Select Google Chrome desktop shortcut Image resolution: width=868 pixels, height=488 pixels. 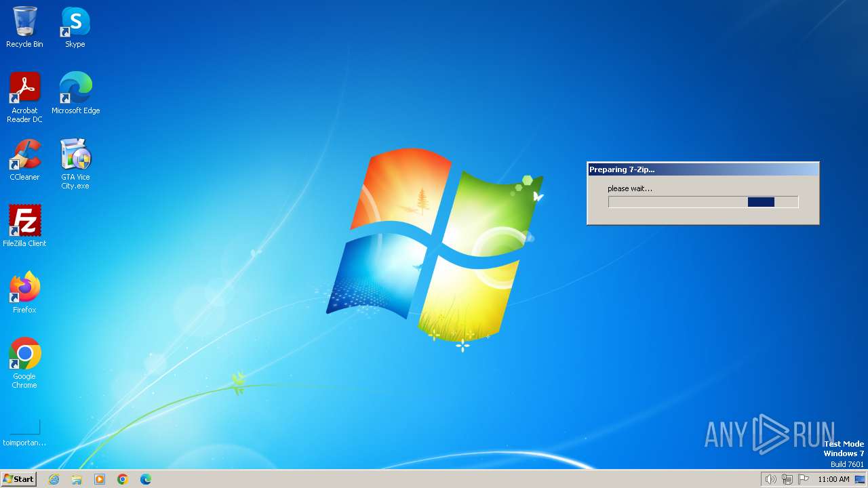click(x=24, y=363)
